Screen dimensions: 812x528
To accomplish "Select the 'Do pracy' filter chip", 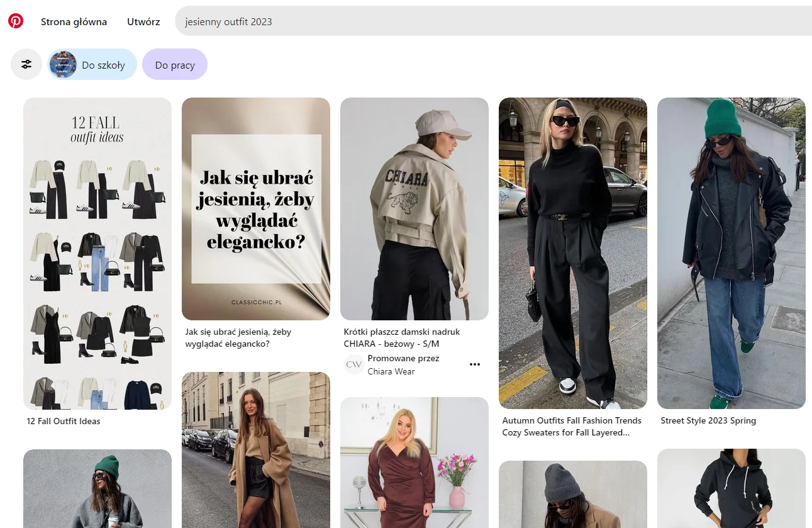I will (175, 65).
